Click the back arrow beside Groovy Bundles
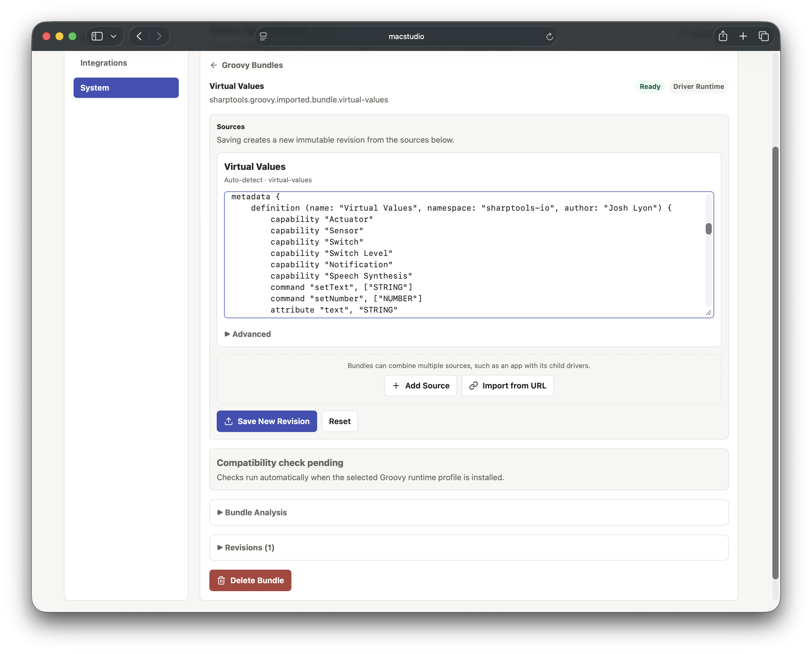The height and width of the screenshot is (654, 812). click(x=214, y=65)
